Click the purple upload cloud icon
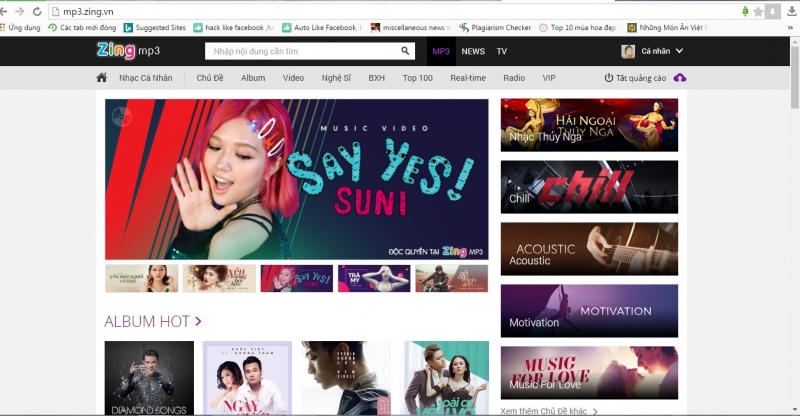This screenshot has width=800, height=416. pyautogui.click(x=680, y=78)
